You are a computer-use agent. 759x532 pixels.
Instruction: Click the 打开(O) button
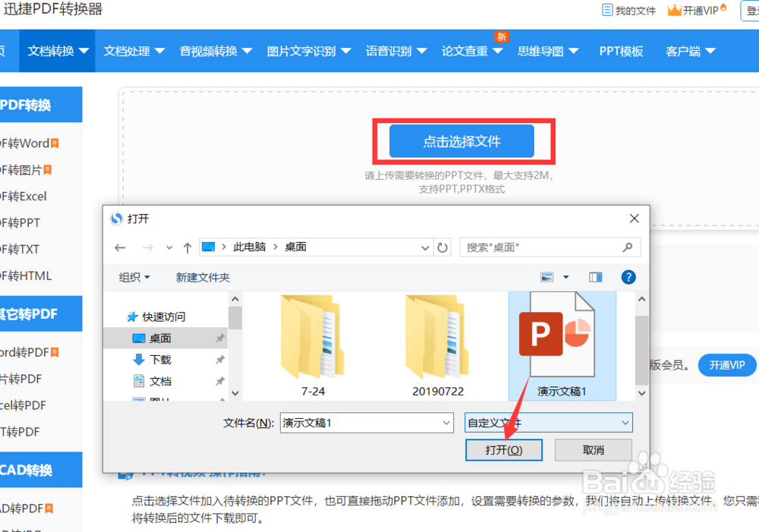click(x=503, y=450)
